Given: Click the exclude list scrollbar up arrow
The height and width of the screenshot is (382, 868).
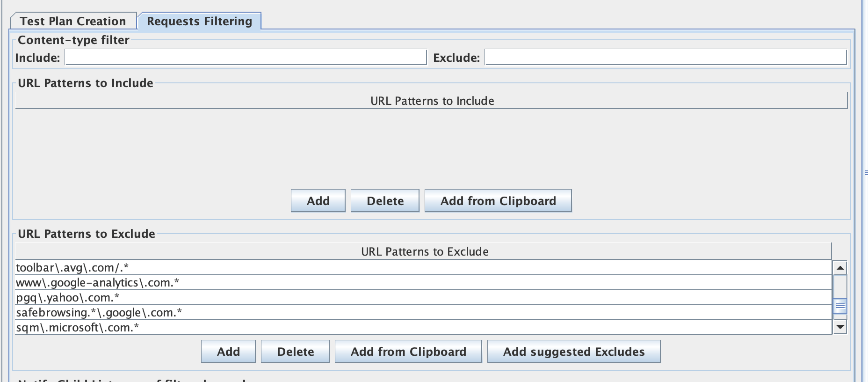Looking at the screenshot, I should click(x=840, y=268).
